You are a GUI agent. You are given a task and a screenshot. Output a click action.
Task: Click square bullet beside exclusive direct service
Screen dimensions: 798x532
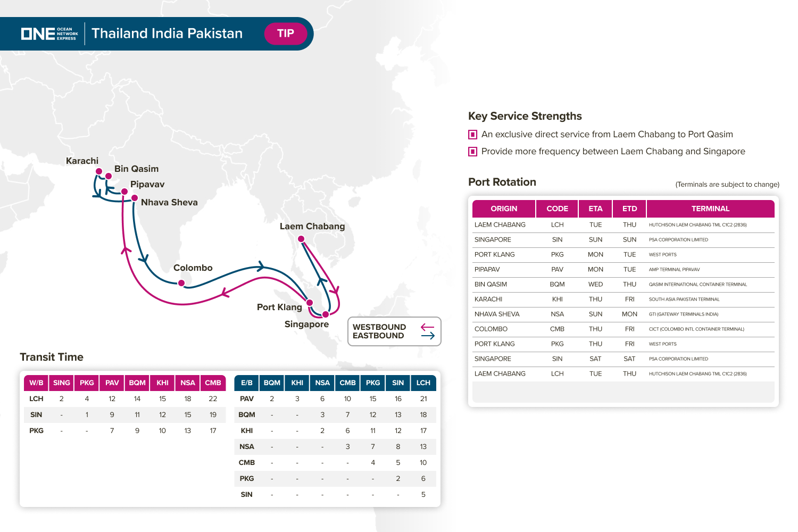(x=472, y=135)
